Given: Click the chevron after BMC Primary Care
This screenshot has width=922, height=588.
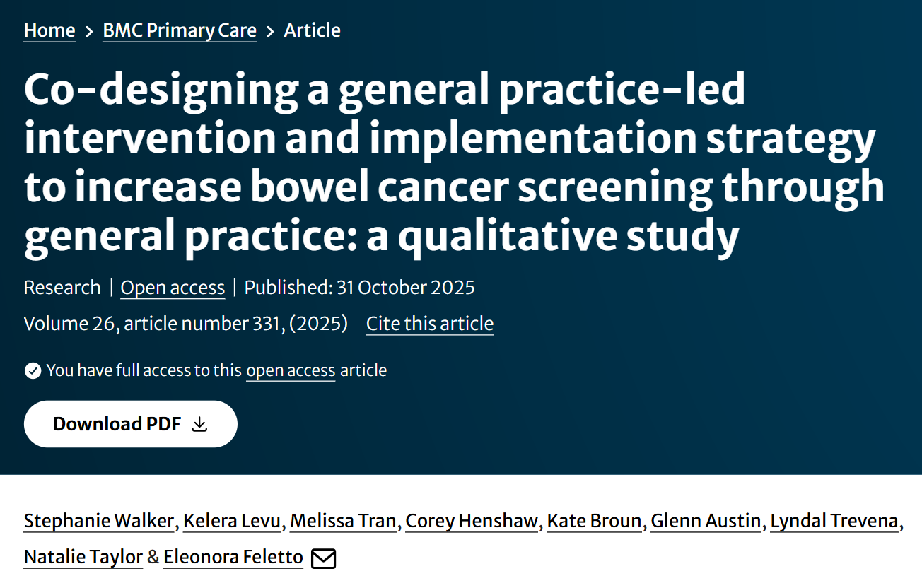Looking at the screenshot, I should 269,31.
